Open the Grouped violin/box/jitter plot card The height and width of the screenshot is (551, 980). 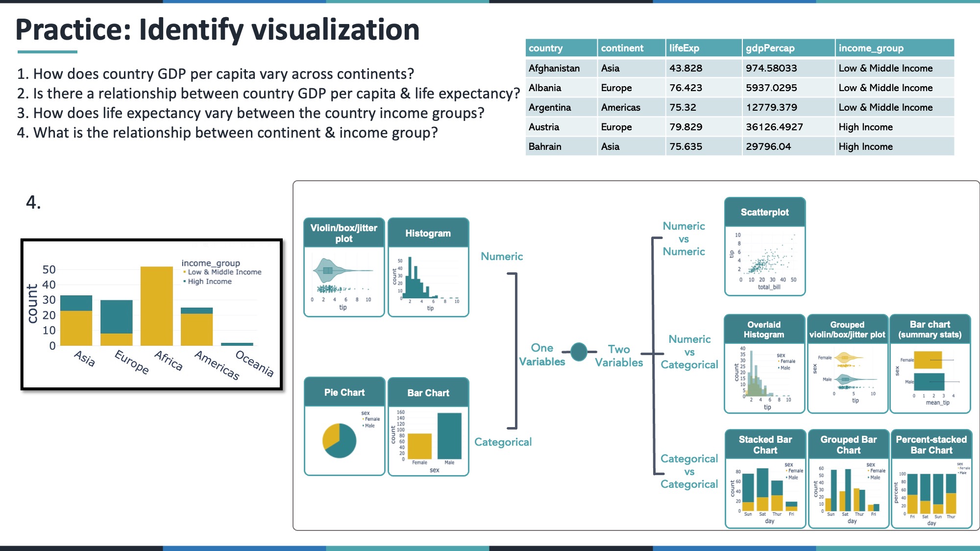click(847, 364)
